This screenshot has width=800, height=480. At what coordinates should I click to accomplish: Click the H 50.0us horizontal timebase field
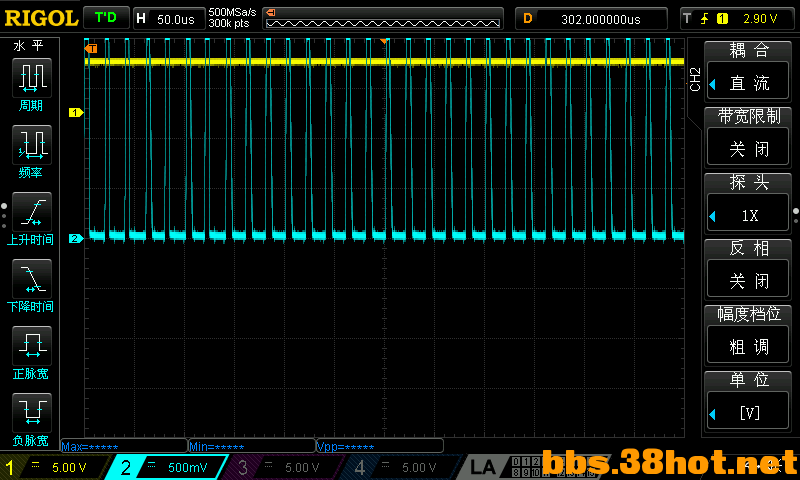(x=169, y=19)
